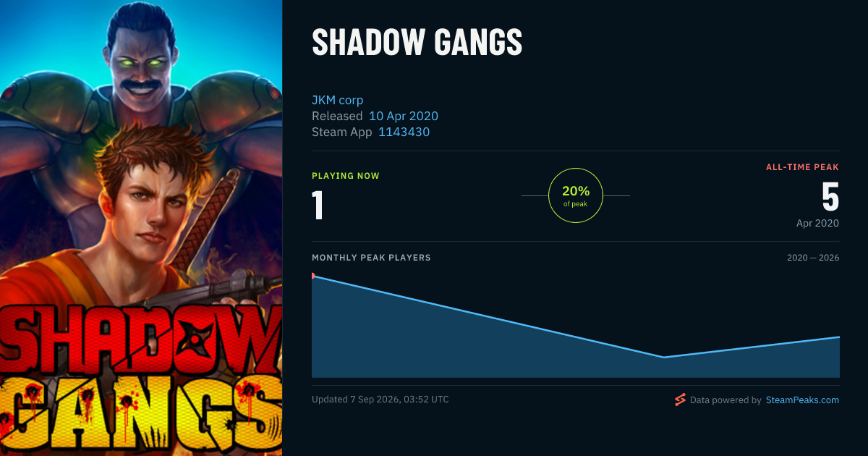Click the 2020 — 2026 range label
This screenshot has width=868, height=456.
813,258
